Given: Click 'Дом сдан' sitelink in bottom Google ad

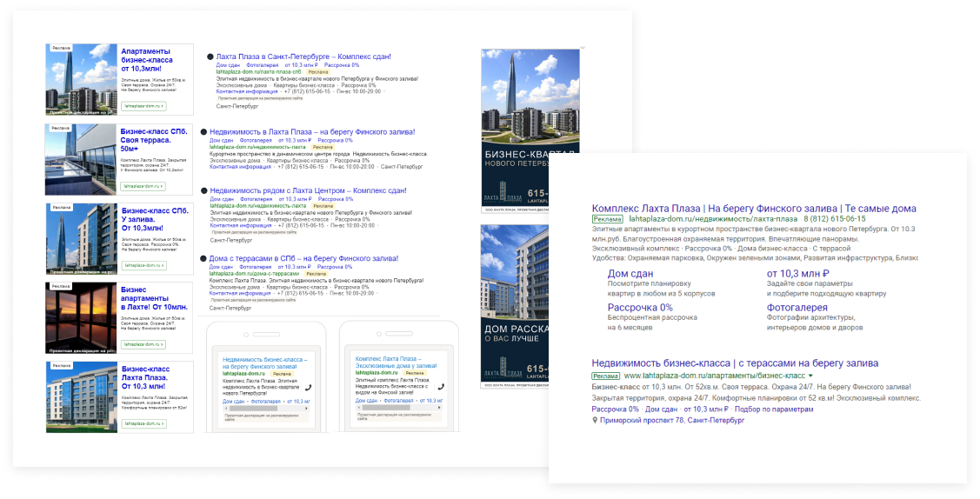Looking at the screenshot, I should [x=661, y=409].
